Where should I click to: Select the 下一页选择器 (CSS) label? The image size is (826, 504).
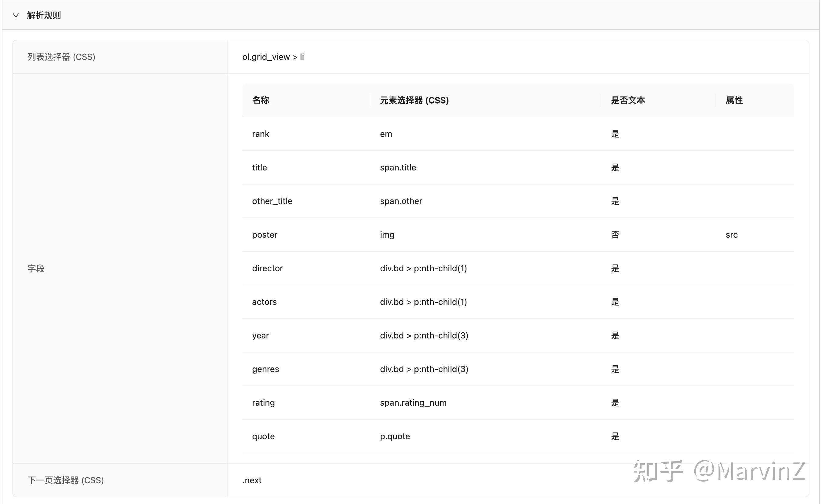(x=66, y=480)
